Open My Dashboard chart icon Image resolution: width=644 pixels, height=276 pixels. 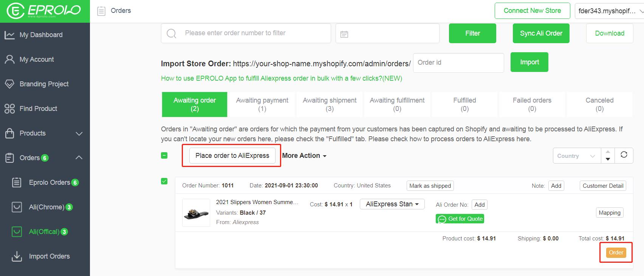tap(9, 35)
